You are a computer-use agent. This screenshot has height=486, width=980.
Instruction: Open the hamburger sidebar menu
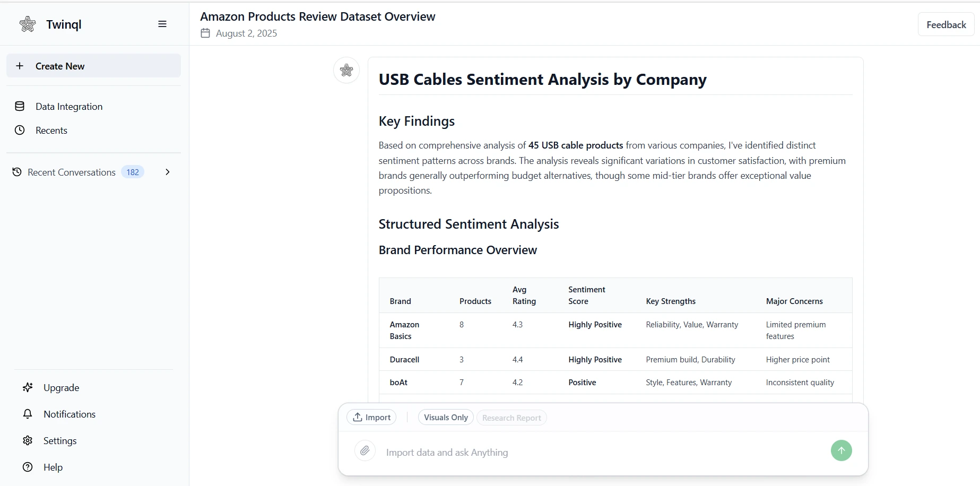pyautogui.click(x=162, y=24)
